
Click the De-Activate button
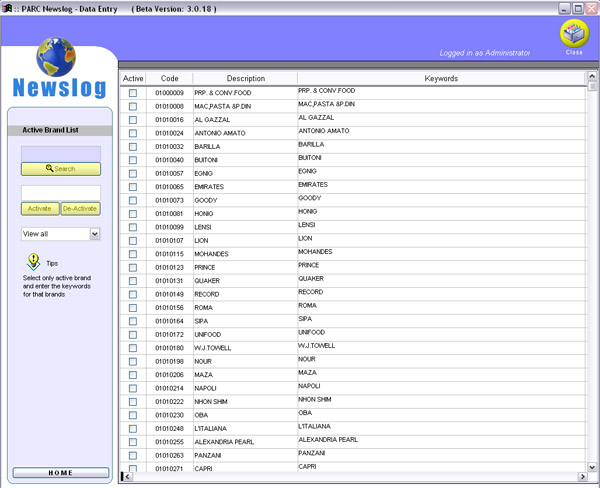click(80, 209)
